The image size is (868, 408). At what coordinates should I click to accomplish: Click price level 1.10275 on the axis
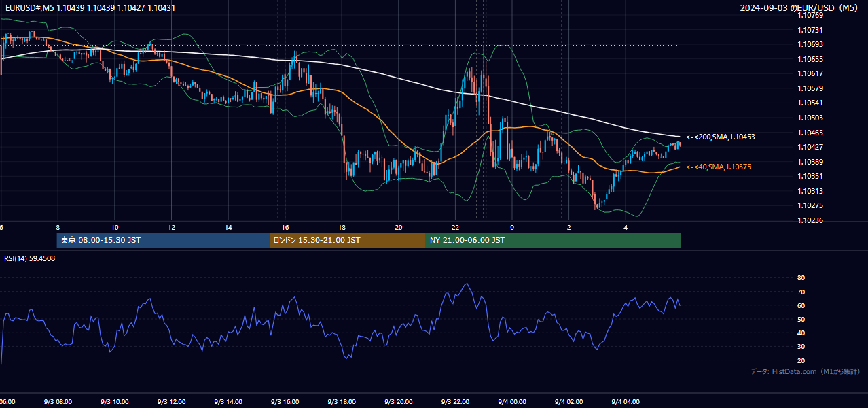click(x=810, y=205)
